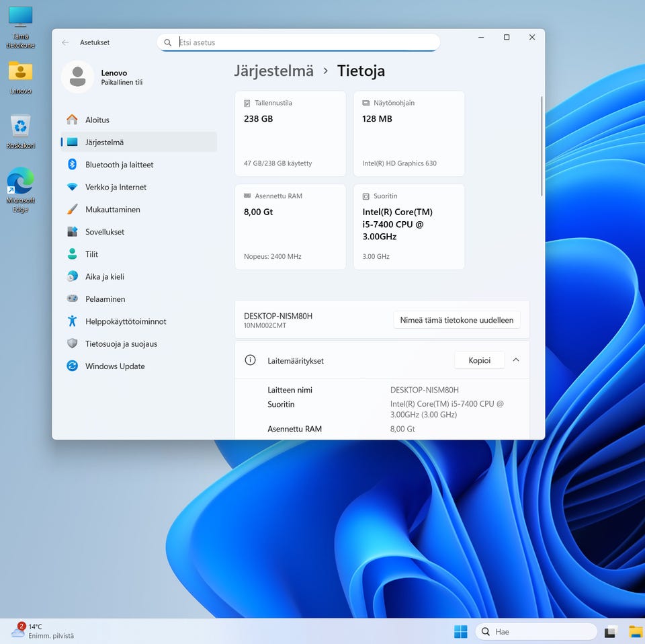Open Aika ja kieli globe icon
Screen dimensions: 645x644
pyautogui.click(x=72, y=276)
